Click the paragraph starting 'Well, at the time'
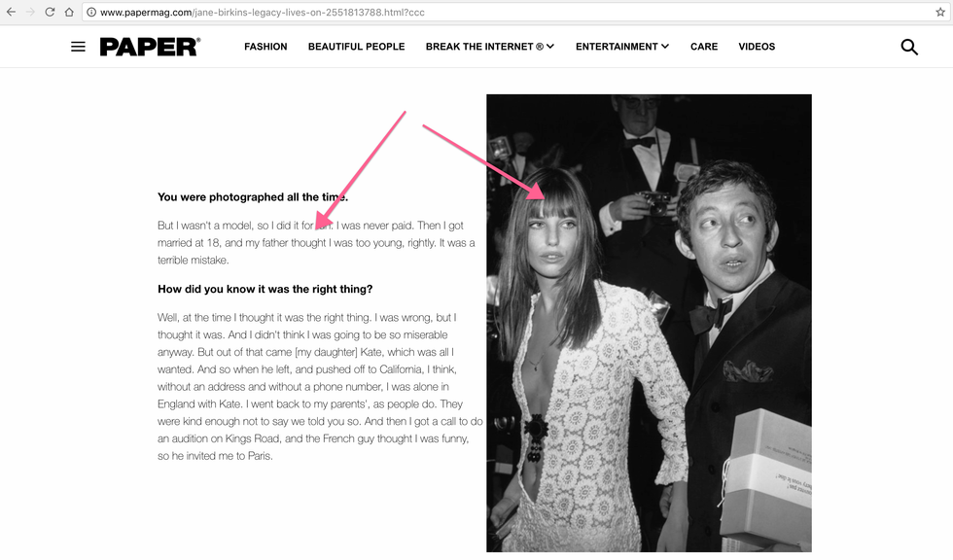This screenshot has width=953, height=560. click(x=319, y=386)
